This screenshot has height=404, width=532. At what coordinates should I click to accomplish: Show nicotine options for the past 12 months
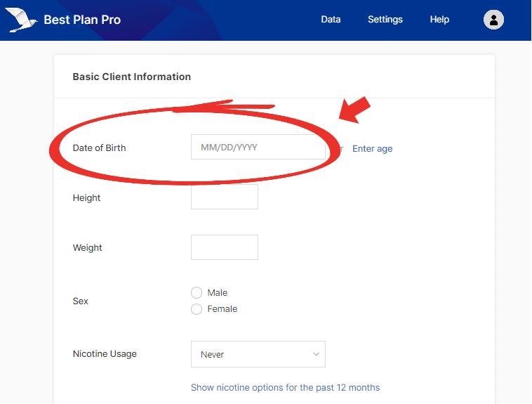(285, 388)
